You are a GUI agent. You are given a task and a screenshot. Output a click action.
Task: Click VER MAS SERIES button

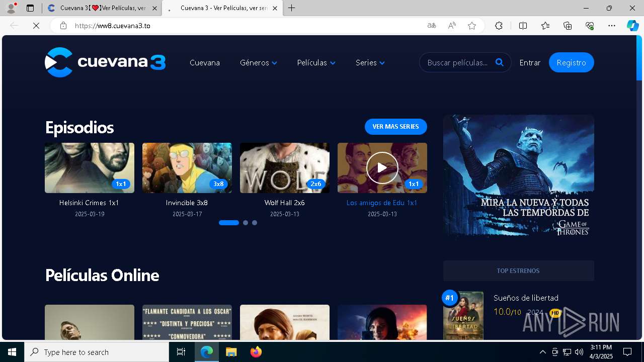(396, 127)
